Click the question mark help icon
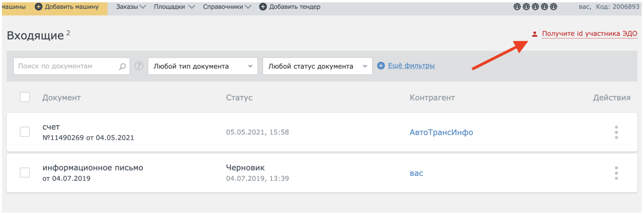This screenshot has height=215, width=644. tap(139, 66)
